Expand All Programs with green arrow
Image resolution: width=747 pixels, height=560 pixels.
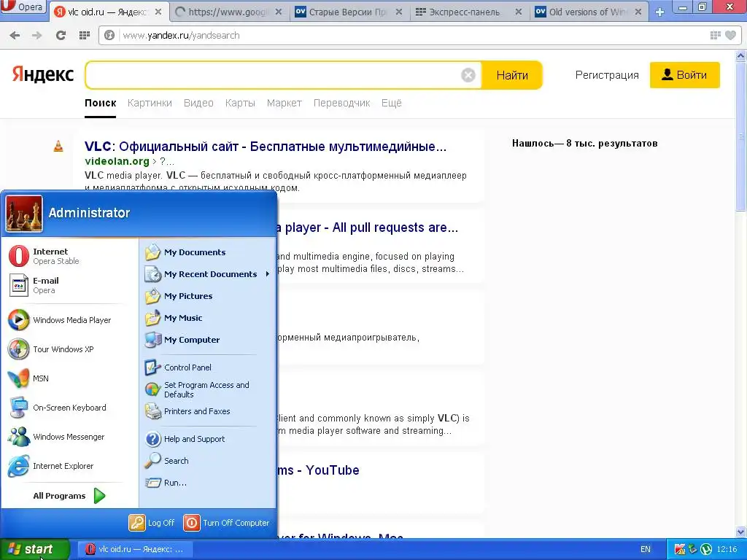click(69, 496)
